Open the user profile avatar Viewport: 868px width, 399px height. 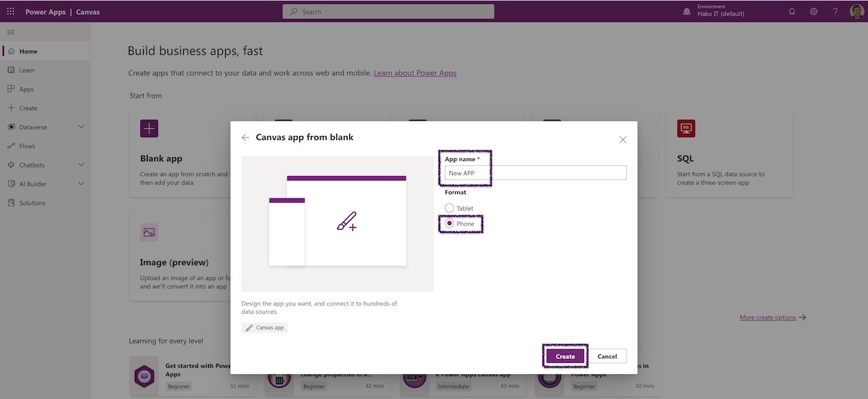click(856, 12)
